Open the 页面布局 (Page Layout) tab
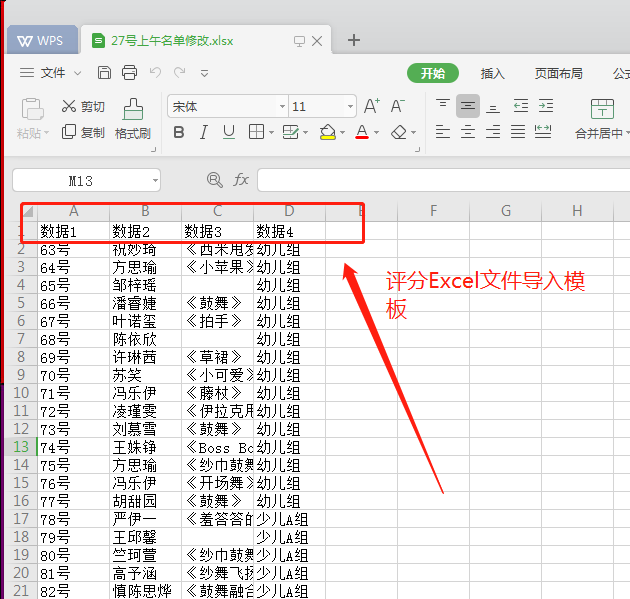 click(558, 73)
